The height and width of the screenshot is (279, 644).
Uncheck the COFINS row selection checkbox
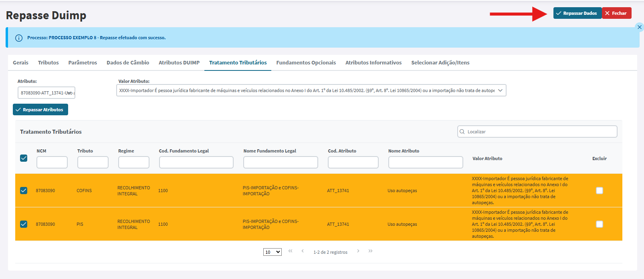coord(24,191)
